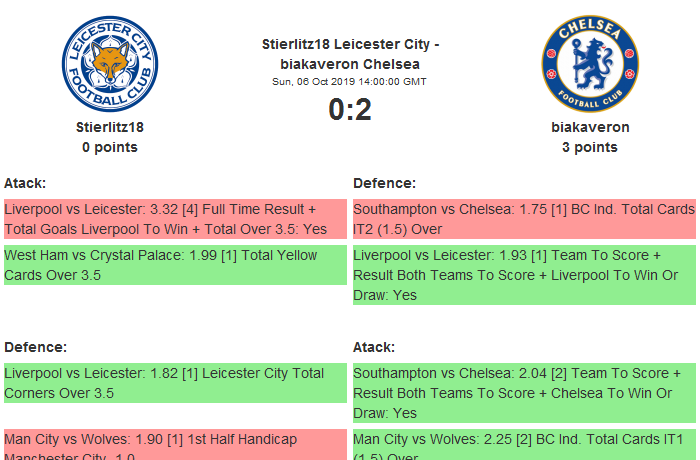Select the Liverpool vs Leicester 3.32 bet row
The height and width of the screenshot is (460, 700).
[175, 219]
